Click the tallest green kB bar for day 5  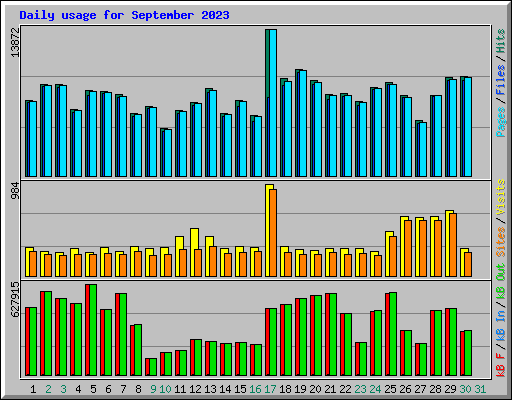93,330
